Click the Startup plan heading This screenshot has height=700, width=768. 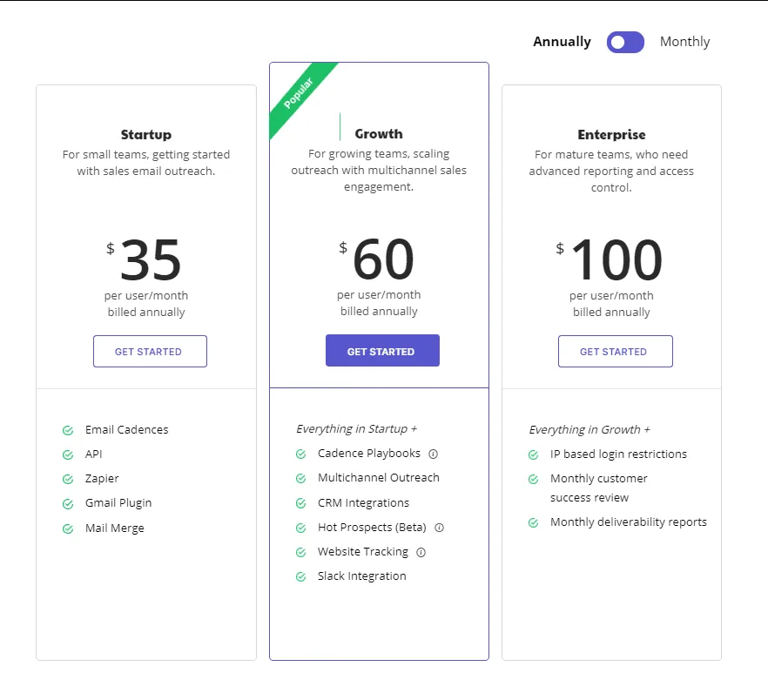click(x=146, y=135)
